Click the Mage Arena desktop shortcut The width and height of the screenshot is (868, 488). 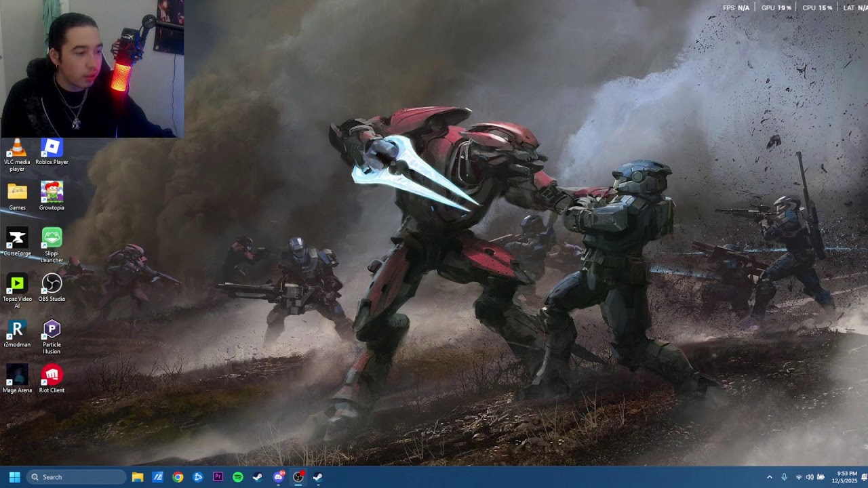17,379
